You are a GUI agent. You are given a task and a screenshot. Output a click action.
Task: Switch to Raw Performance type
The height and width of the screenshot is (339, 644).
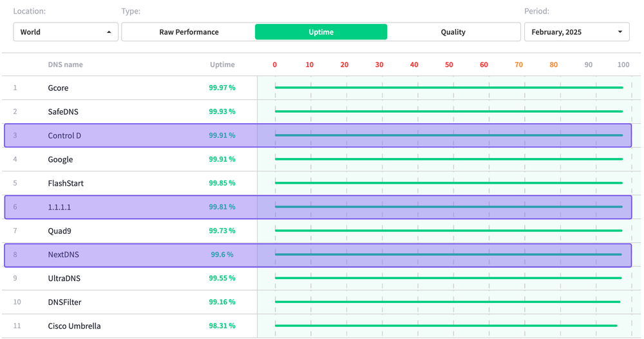point(189,32)
